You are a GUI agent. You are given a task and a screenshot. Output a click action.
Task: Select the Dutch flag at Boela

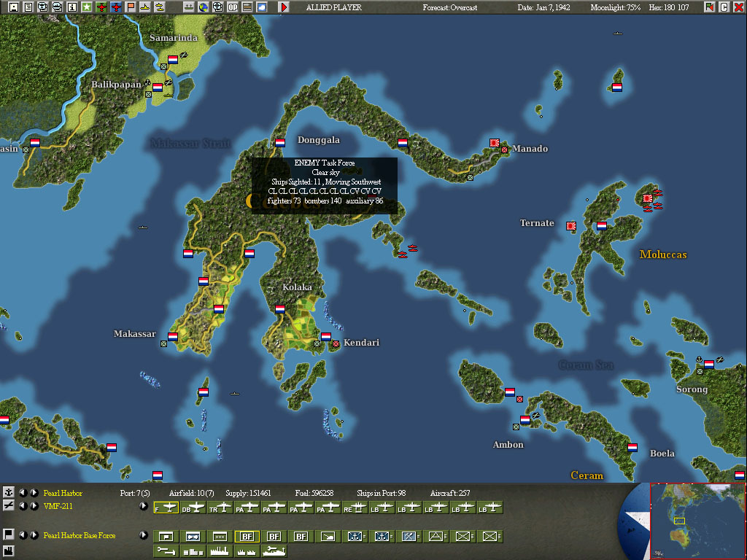click(632, 447)
